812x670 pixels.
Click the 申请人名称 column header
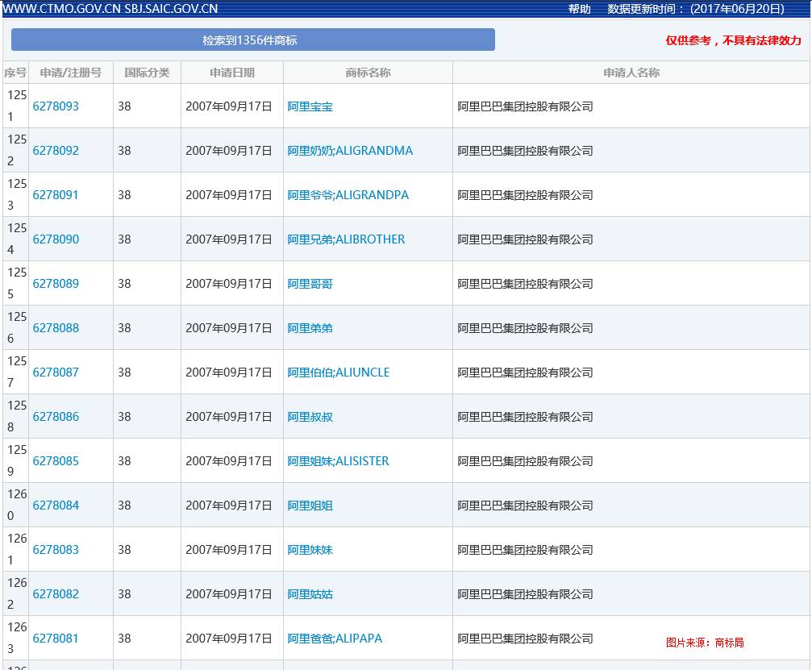631,73
